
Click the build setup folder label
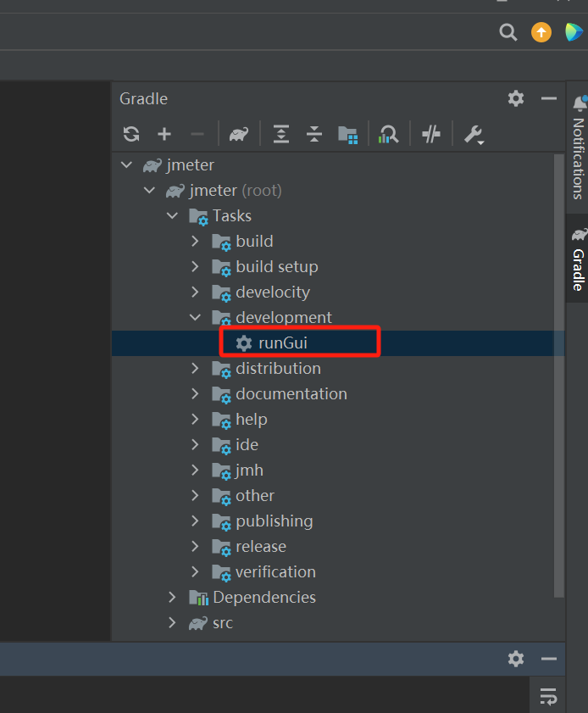coord(277,266)
